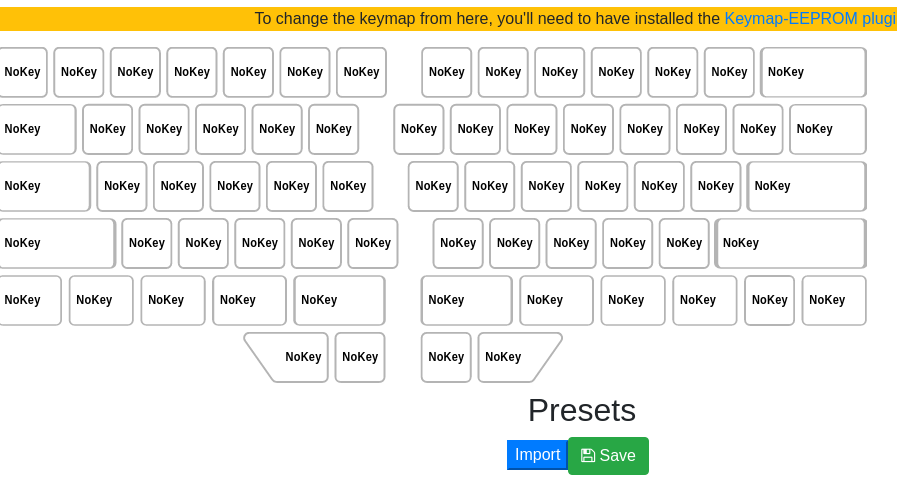Select widest bottom-row key on left half
Screen dimensions: 897x502
[339, 300]
